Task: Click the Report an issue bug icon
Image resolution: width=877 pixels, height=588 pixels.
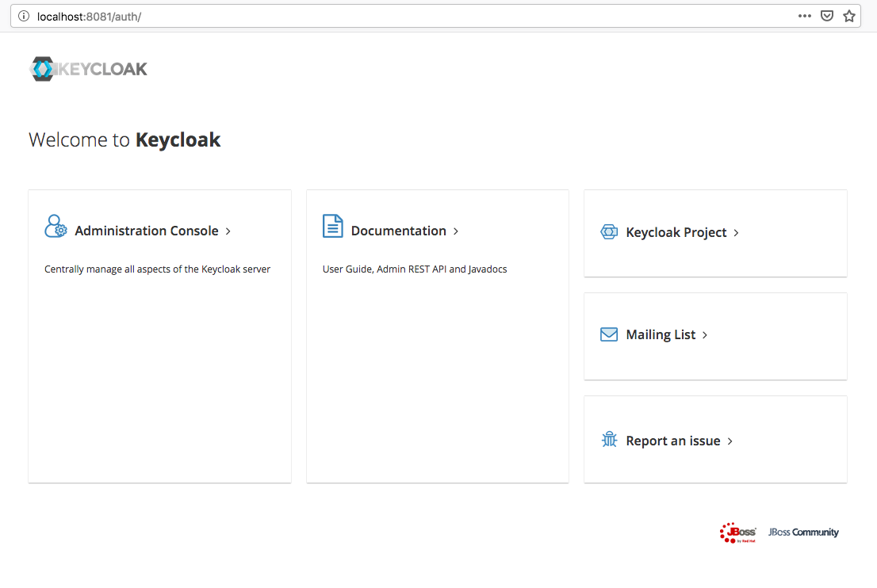Action: click(609, 440)
